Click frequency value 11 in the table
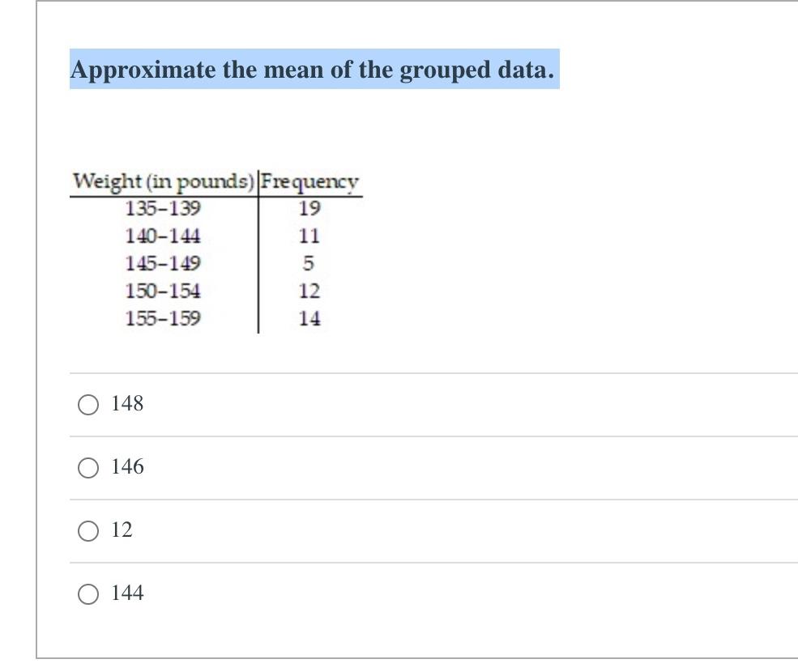This screenshot has width=798, height=672. (310, 236)
